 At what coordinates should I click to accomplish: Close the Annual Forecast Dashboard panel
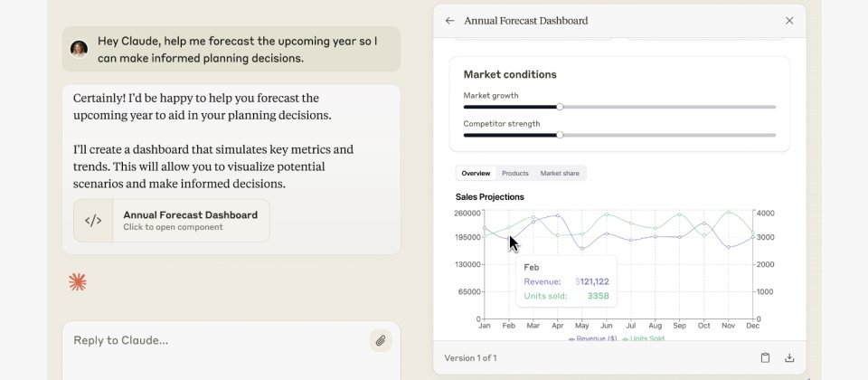(x=789, y=21)
